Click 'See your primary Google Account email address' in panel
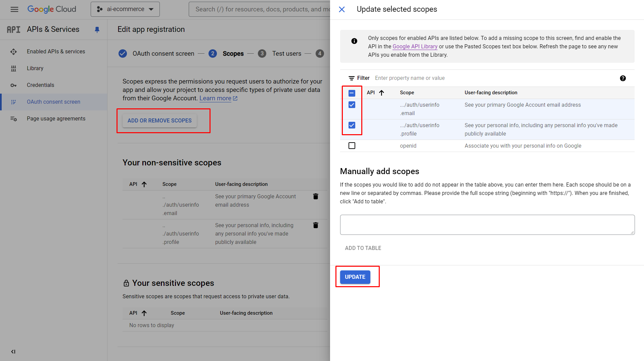Viewport: 644px width, 361px height. (x=522, y=105)
